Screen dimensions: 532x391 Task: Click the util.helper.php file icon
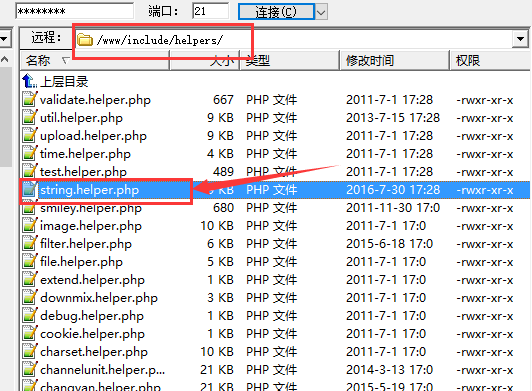[30, 117]
